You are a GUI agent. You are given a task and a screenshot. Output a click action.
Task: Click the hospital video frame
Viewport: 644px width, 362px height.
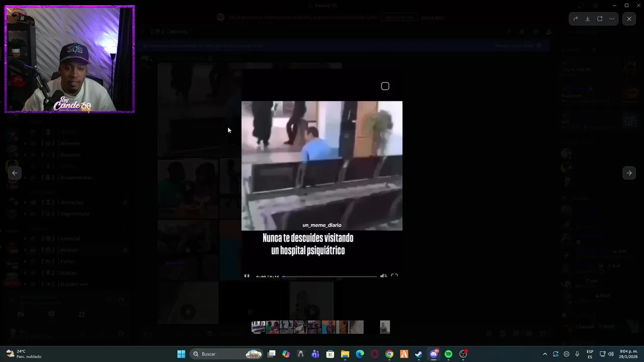[322, 166]
